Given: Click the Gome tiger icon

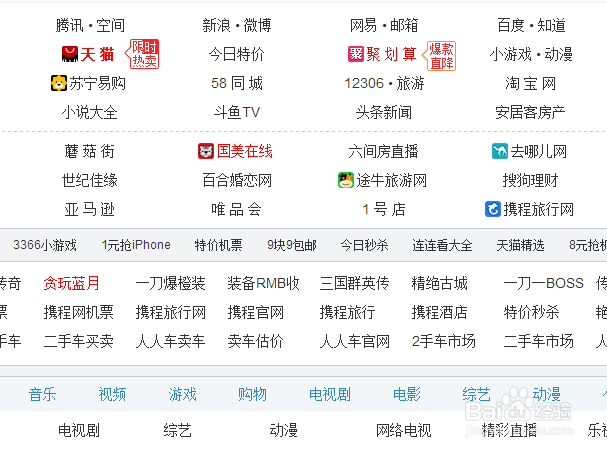Looking at the screenshot, I should click(x=206, y=151).
